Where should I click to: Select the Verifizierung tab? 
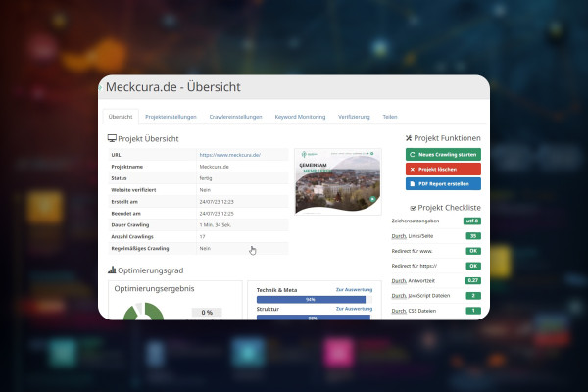click(x=354, y=117)
